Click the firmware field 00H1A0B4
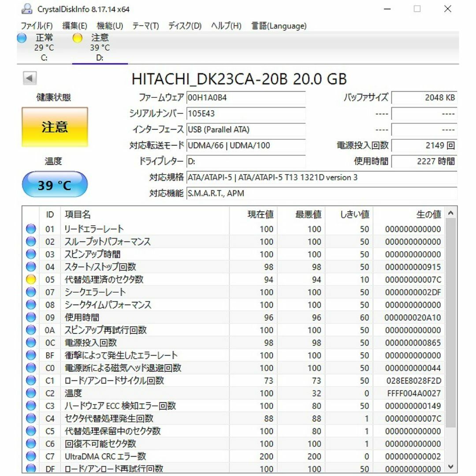 pyautogui.click(x=246, y=98)
